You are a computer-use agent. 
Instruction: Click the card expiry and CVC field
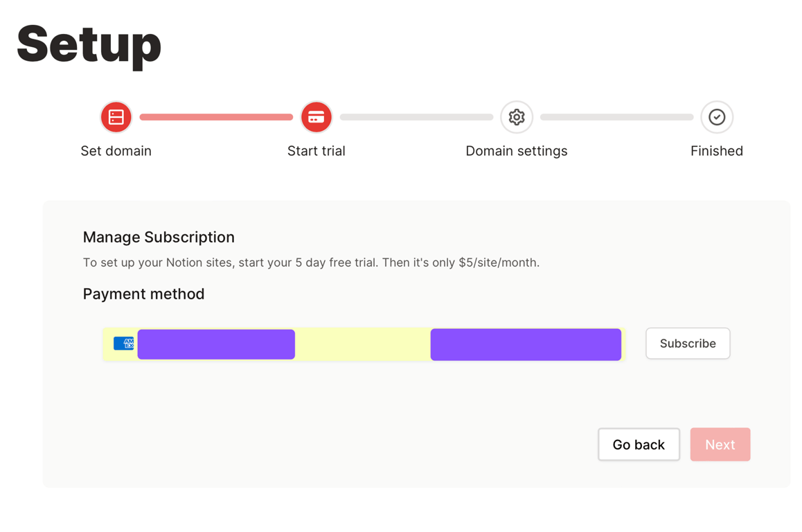[526, 345]
